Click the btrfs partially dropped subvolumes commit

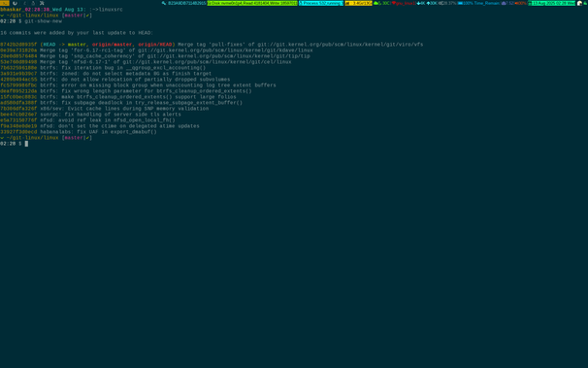pos(115,80)
